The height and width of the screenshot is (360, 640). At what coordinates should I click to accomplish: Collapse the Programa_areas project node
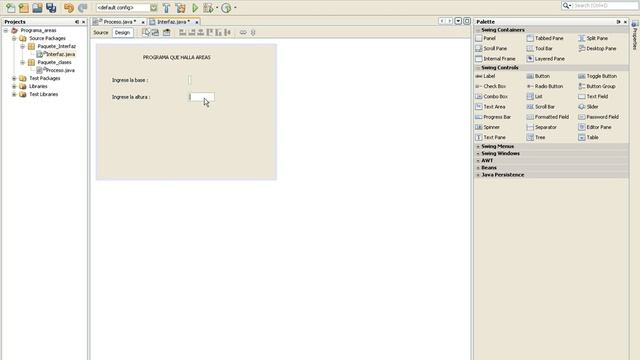coord(6,30)
